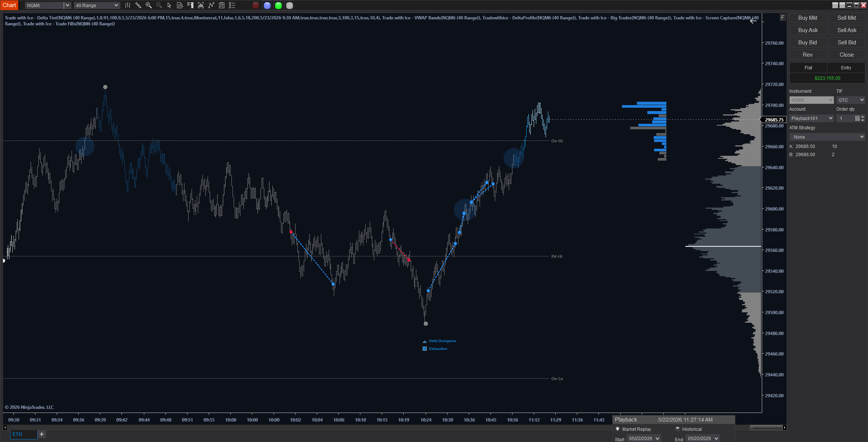Open the Playback101 account dropdown
This screenshot has width=868, height=442.
pyautogui.click(x=811, y=119)
